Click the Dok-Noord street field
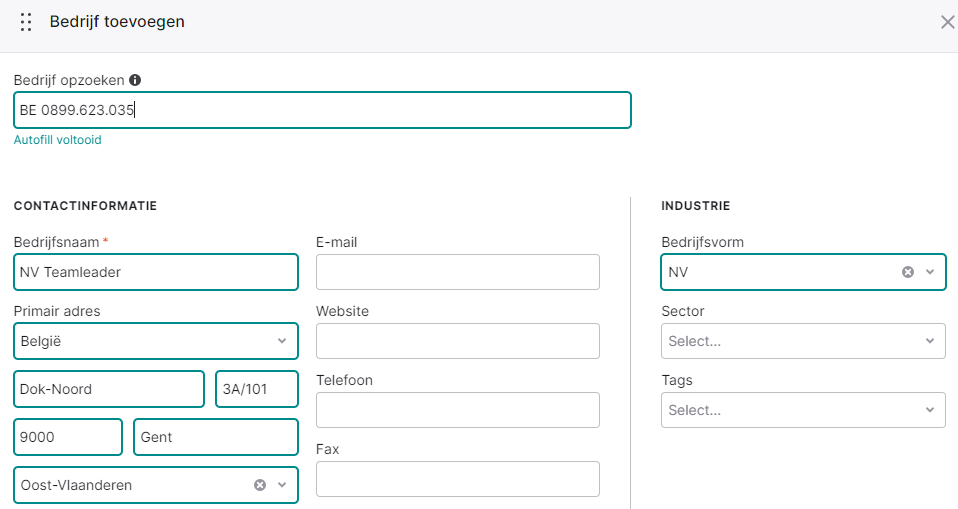The height and width of the screenshot is (509, 958). point(109,389)
